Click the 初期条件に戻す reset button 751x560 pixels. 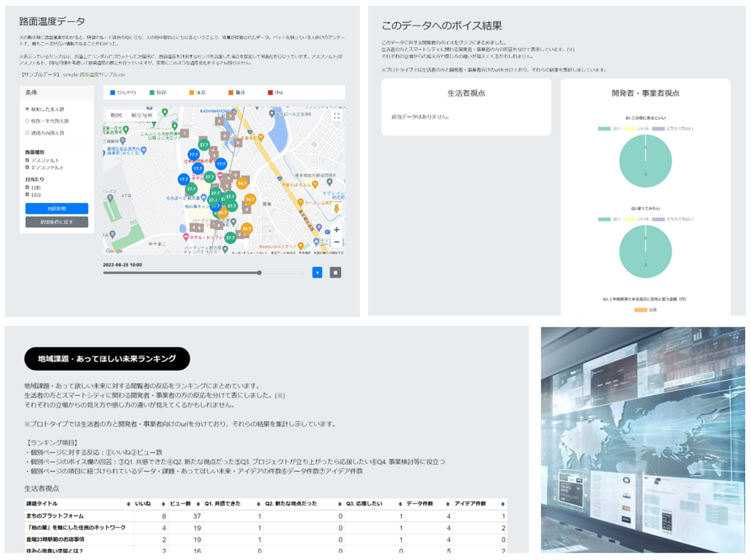point(57,223)
